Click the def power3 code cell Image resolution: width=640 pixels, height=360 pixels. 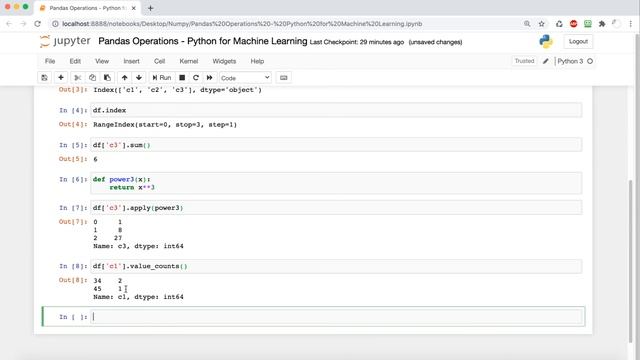pos(337,183)
